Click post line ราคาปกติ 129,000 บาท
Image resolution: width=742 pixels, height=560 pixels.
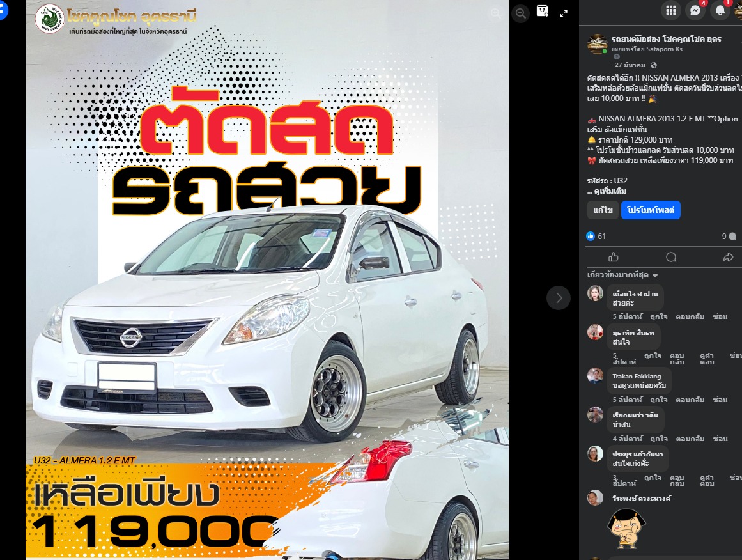point(630,139)
